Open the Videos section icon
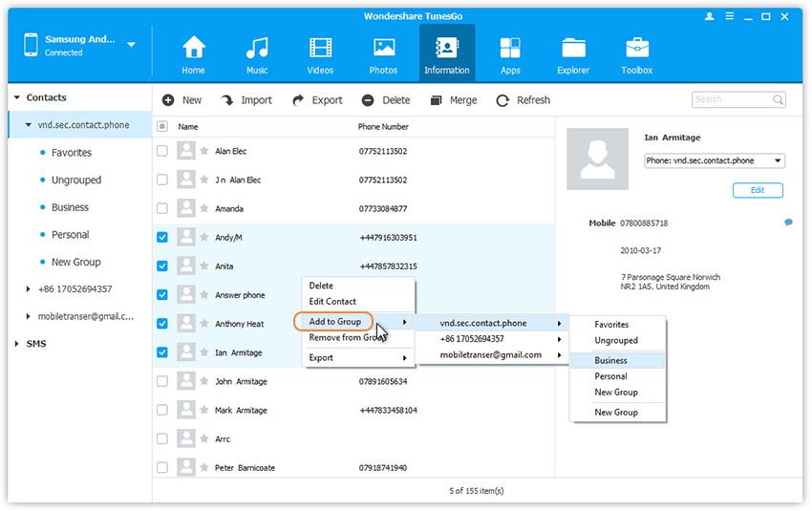Viewport: 812px width, 511px height. pyautogui.click(x=321, y=48)
